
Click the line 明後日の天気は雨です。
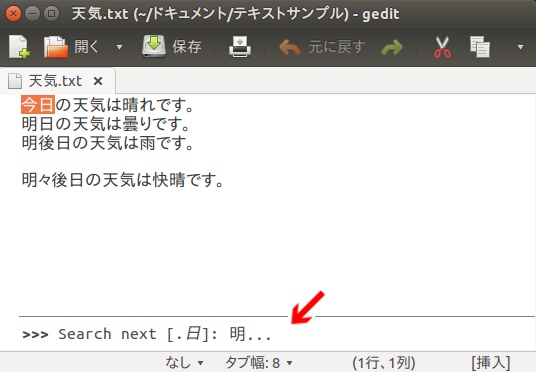(x=108, y=143)
